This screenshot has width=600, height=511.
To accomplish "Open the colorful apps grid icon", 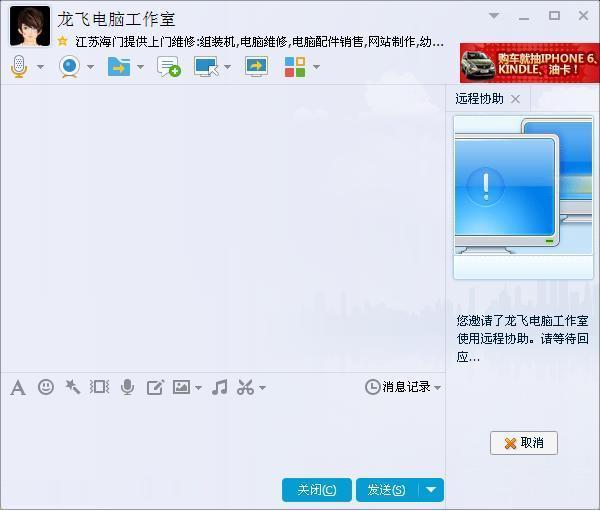I will [x=295, y=67].
